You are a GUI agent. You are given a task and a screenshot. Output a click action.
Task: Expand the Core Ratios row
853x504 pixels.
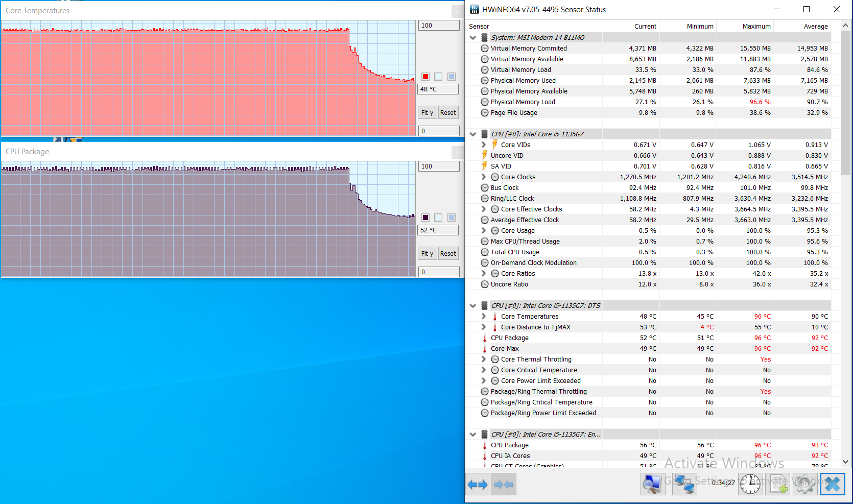(x=484, y=273)
